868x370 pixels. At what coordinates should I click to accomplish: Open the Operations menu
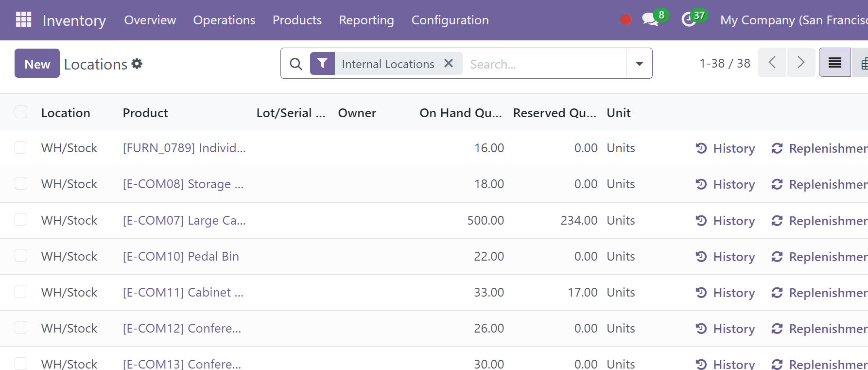224,20
